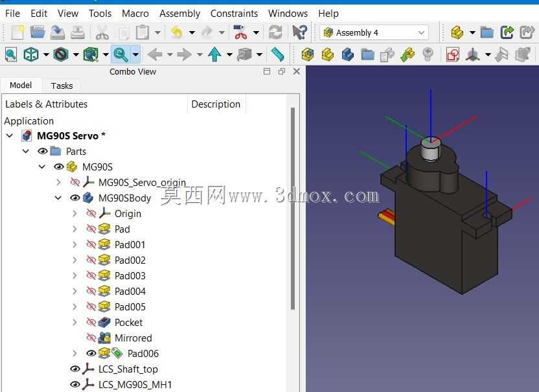Open the Assembly menu
This screenshot has height=392, width=539.
179,14
